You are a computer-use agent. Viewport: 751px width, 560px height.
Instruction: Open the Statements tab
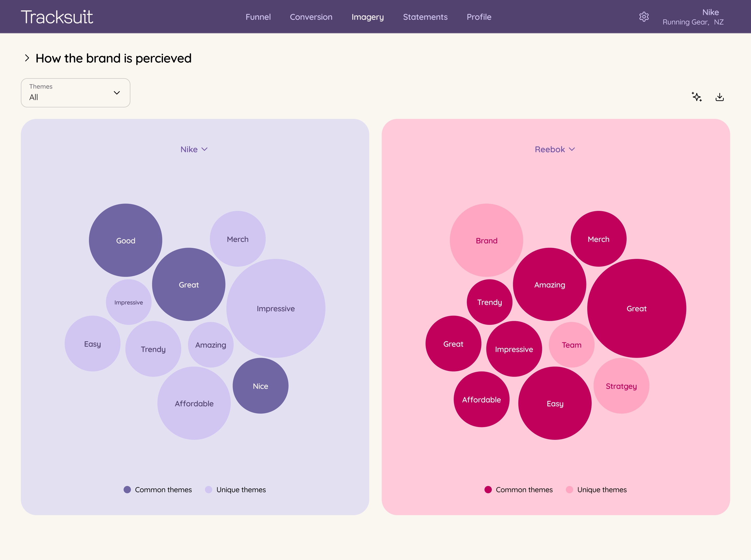point(425,17)
